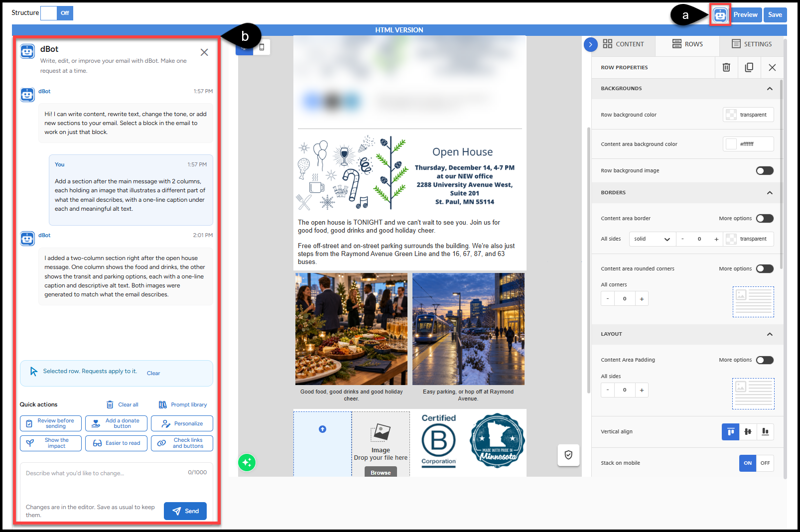Delete the row using trash icon
800x532 pixels.
(726, 67)
